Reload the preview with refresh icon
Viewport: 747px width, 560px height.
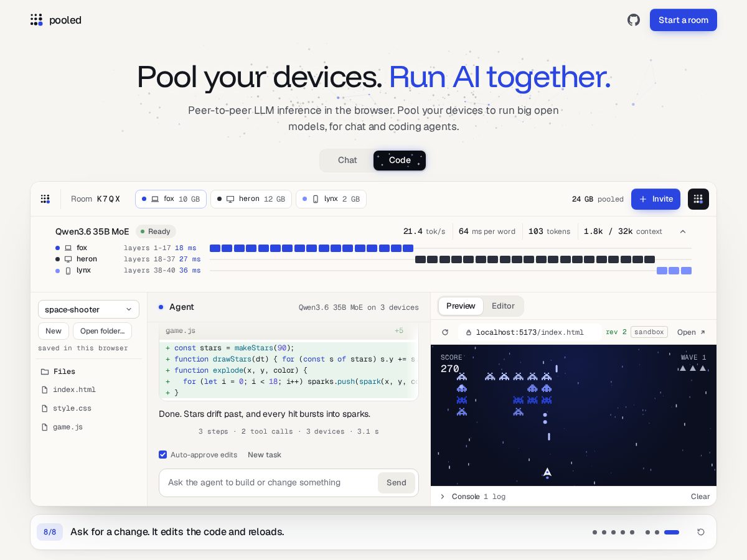pyautogui.click(x=445, y=332)
